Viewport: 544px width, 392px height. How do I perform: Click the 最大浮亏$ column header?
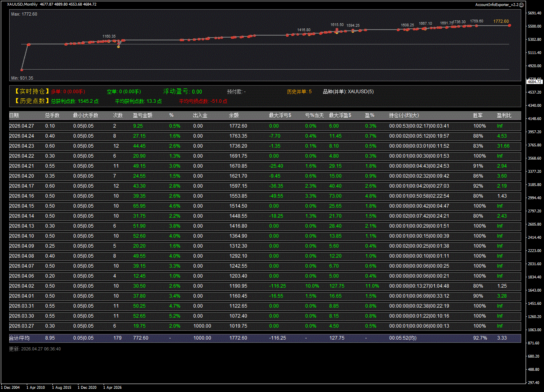pyautogui.click(x=280, y=116)
